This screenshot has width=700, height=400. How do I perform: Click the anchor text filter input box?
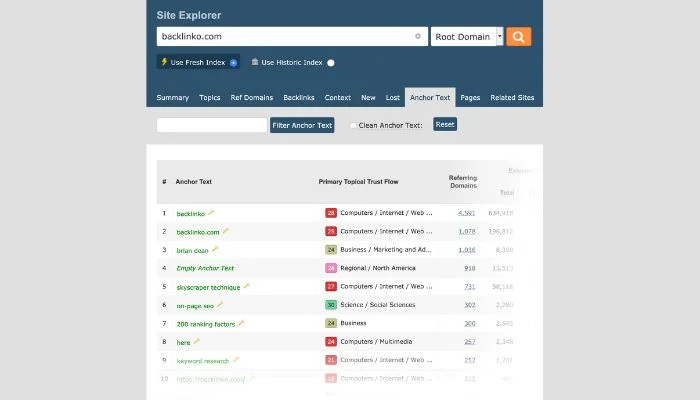pos(212,125)
